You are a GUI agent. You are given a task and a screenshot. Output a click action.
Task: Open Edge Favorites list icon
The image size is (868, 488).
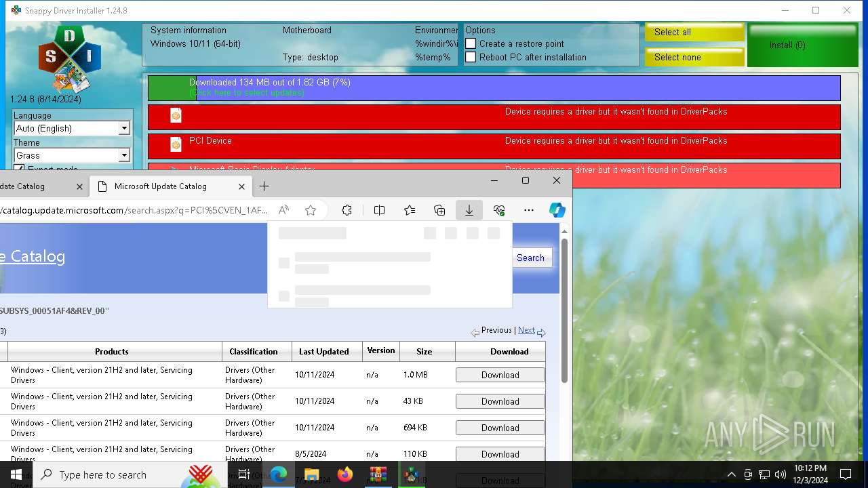410,210
